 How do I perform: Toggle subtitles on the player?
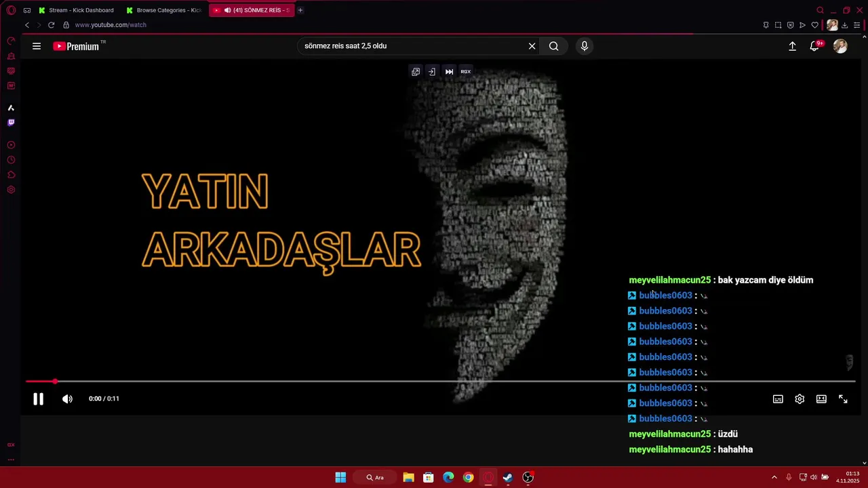coord(778,399)
